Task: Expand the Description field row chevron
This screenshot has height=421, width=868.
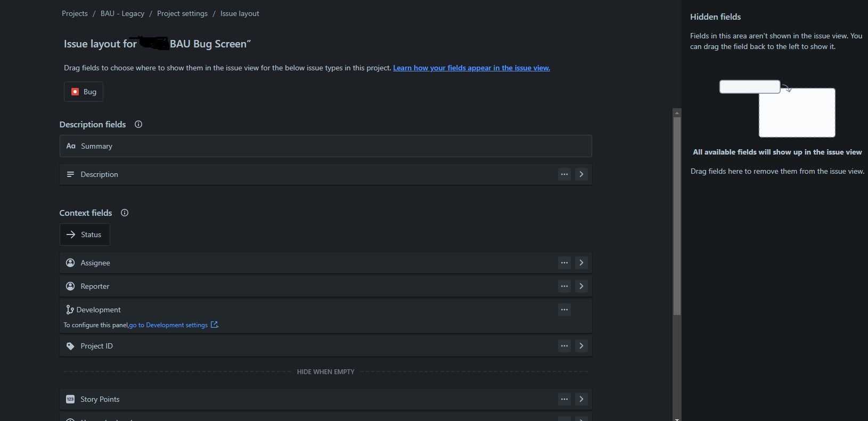Action: [582, 174]
